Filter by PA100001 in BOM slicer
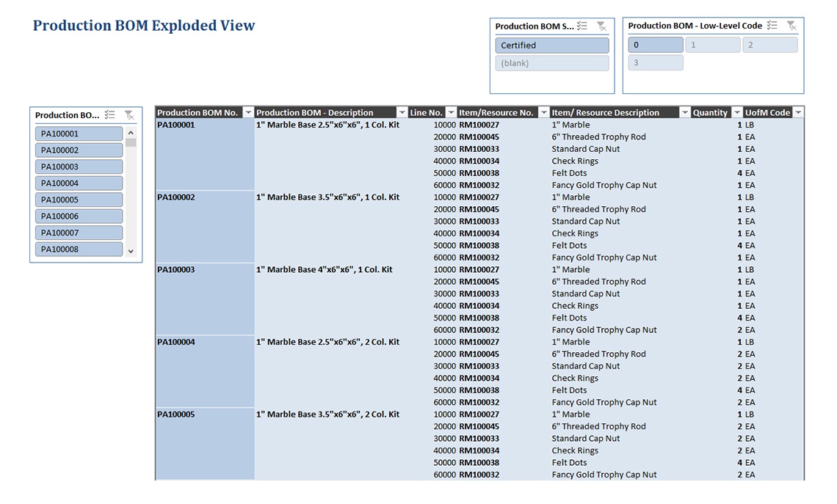 [79, 134]
